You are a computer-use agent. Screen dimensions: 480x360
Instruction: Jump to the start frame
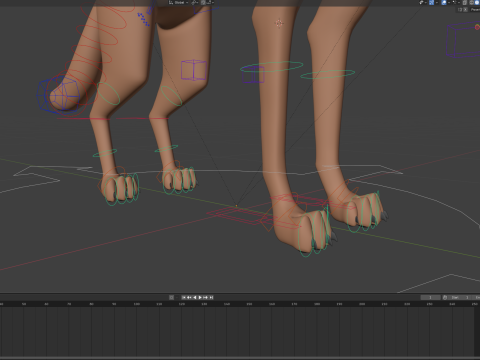(184, 297)
